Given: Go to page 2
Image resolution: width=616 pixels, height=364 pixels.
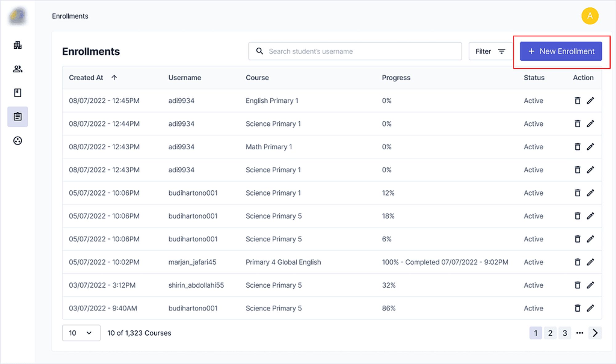Looking at the screenshot, I should pyautogui.click(x=550, y=333).
